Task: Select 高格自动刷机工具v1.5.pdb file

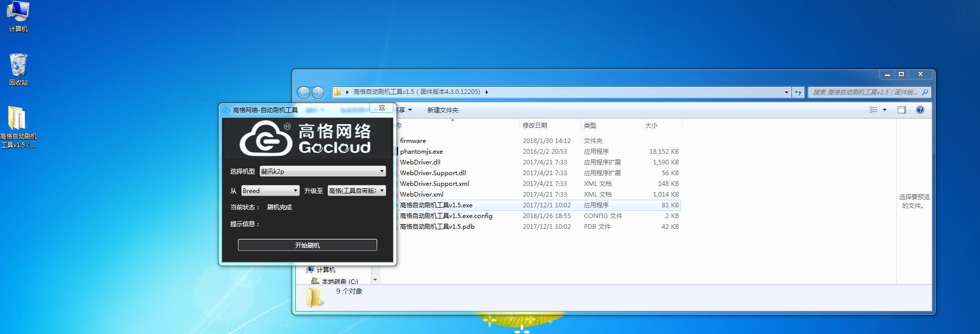Action: pyautogui.click(x=539, y=226)
